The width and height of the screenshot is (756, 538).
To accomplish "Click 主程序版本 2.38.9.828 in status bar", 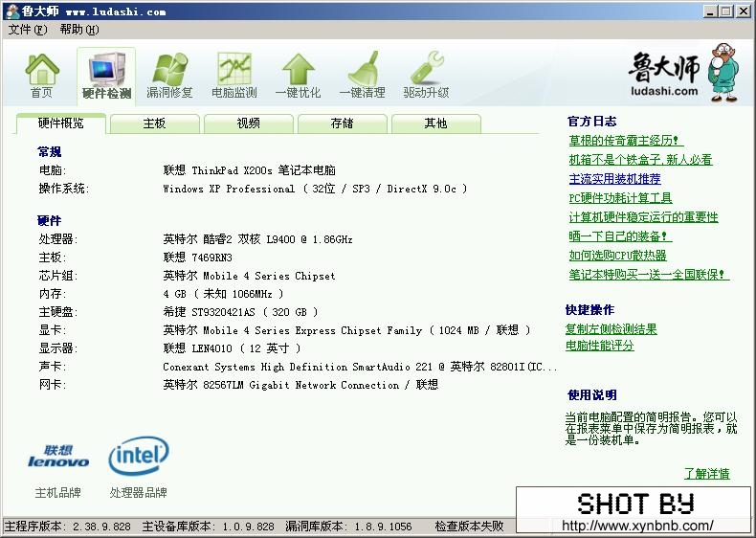I will click(x=68, y=526).
